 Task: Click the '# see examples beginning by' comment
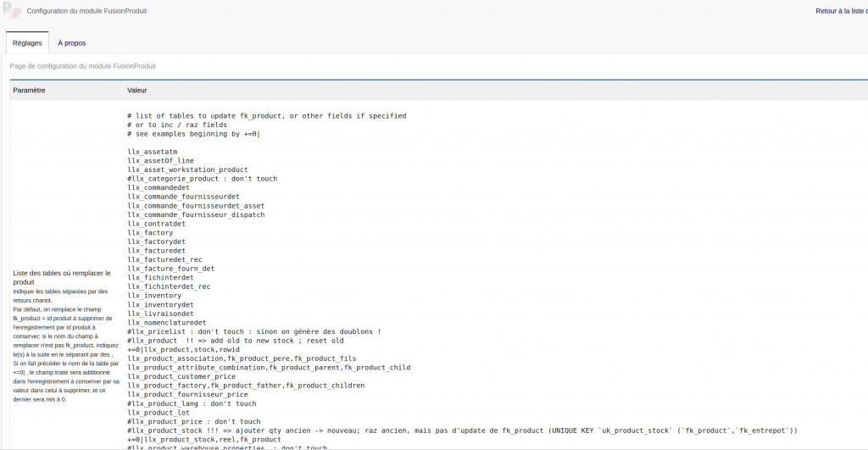pos(194,134)
